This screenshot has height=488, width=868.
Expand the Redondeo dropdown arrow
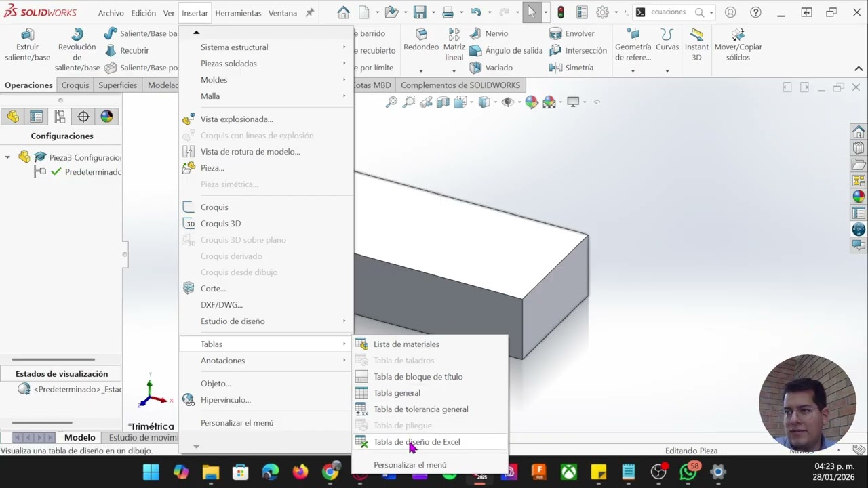421,70
